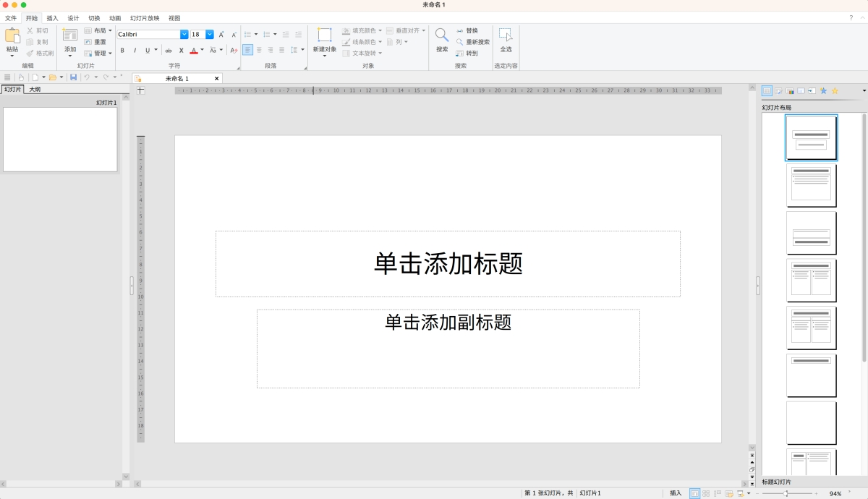
Task: Switch to the Outline (大纲) panel tab
Action: click(x=35, y=90)
